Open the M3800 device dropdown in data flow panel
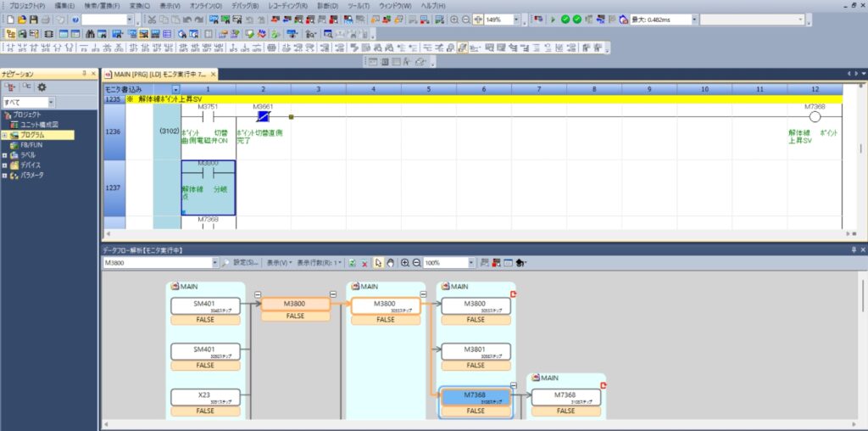Screen dimensions: 868x431 point(215,263)
